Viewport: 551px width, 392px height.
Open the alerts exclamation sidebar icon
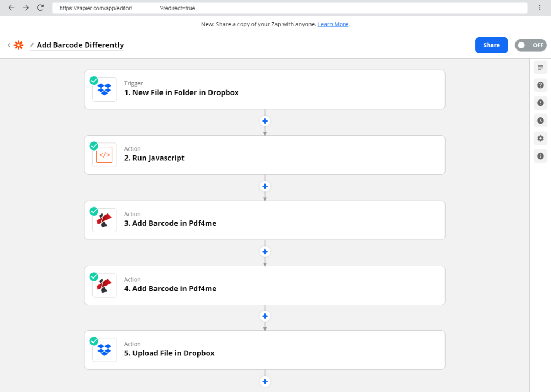click(x=540, y=103)
